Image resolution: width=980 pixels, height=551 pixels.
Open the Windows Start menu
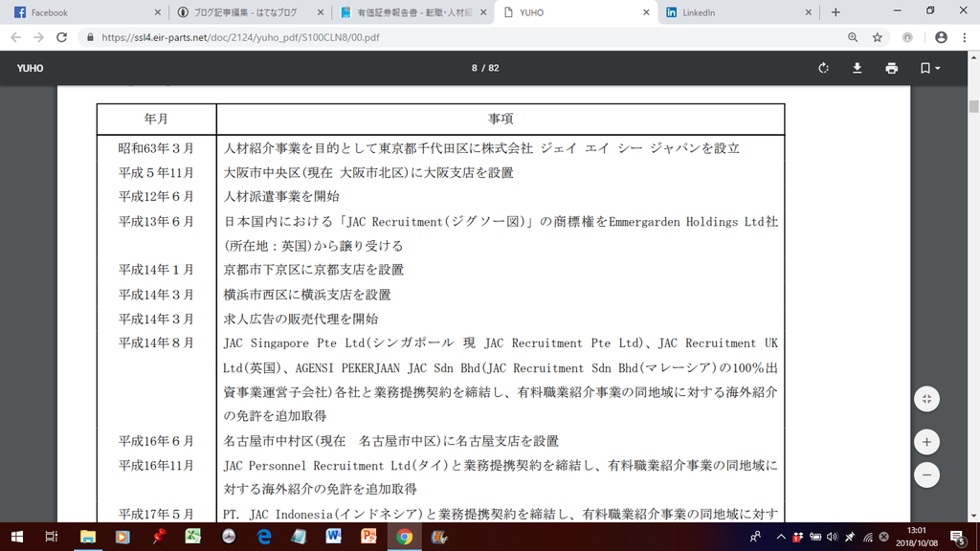(x=17, y=537)
